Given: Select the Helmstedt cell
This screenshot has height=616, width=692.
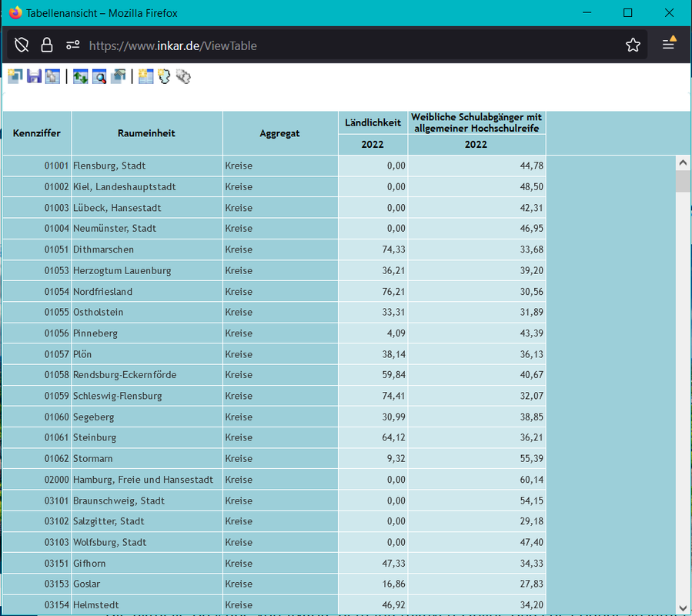Looking at the screenshot, I should click(147, 604).
